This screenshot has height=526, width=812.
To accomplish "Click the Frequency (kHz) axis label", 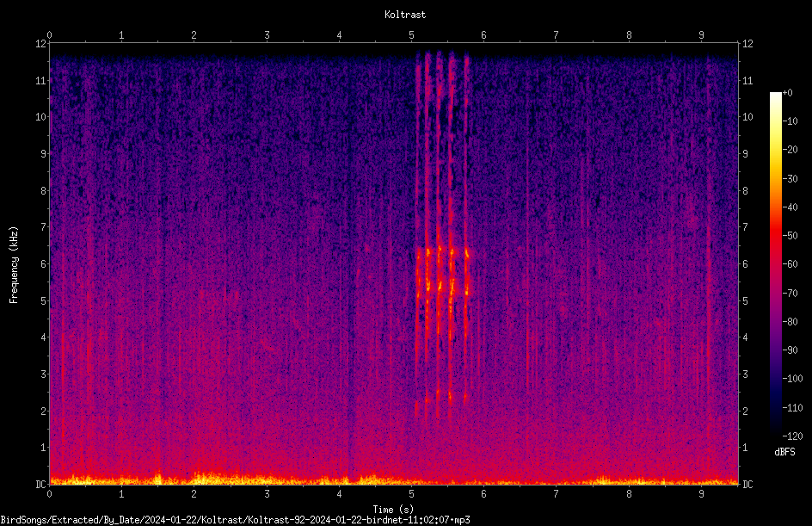I will 14,265.
